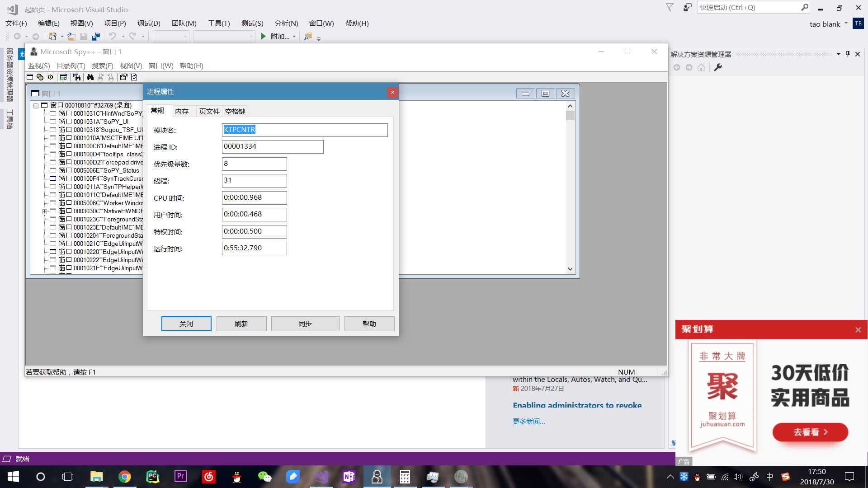
Task: Click the 关闭 button in process properties
Action: [x=186, y=324]
